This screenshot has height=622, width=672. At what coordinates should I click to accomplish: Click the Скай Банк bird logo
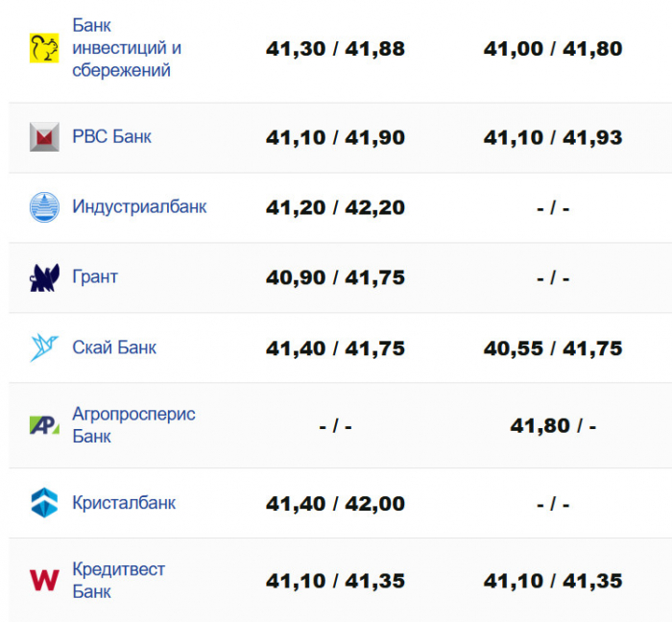[x=44, y=347]
